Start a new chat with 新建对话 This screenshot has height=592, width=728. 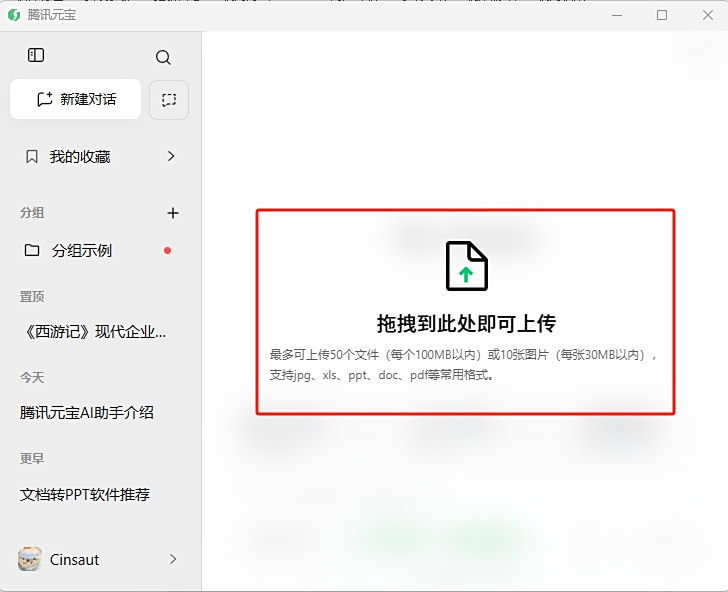pos(75,99)
